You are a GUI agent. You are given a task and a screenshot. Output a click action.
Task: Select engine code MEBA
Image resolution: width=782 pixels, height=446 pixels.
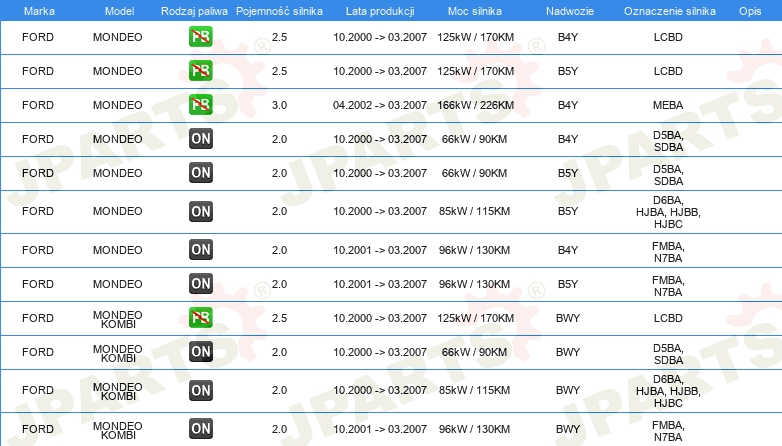668,105
